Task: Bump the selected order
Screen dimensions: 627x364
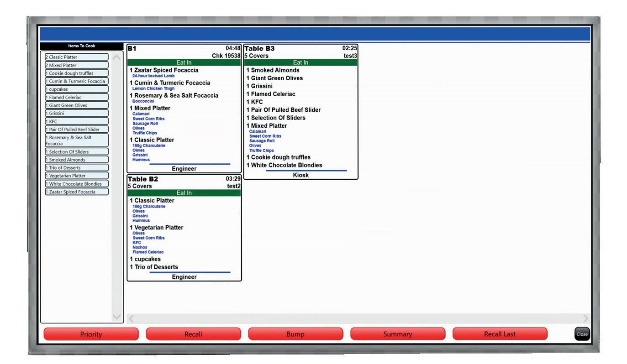Action: pyautogui.click(x=295, y=334)
